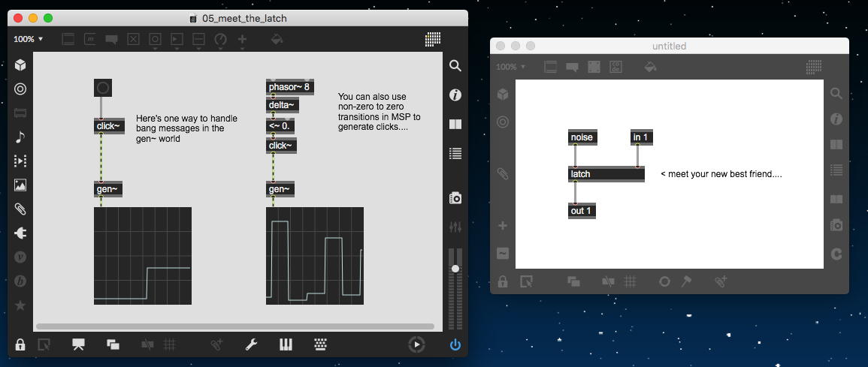868x367 pixels.
Task: Select the noise object in untitled window
Action: tap(582, 137)
